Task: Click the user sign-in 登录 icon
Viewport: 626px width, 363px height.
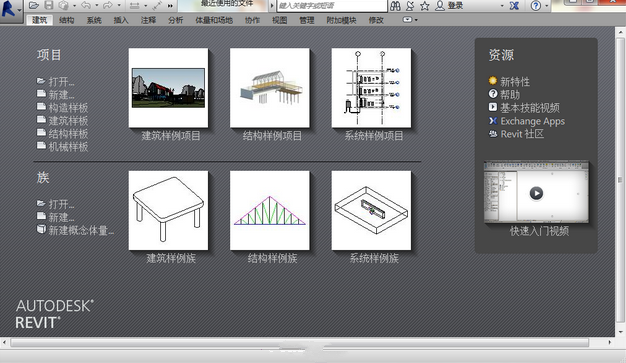Action: pos(440,6)
